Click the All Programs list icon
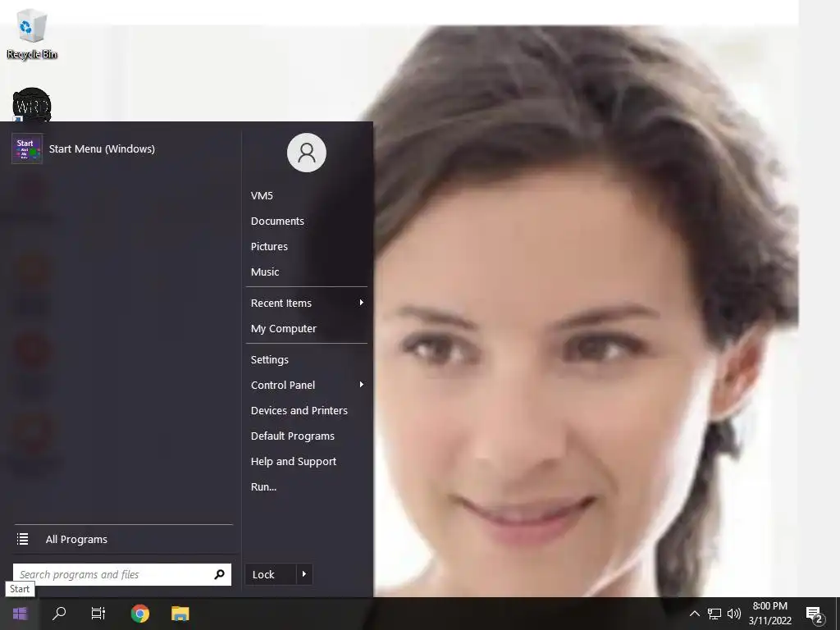Image resolution: width=840 pixels, height=630 pixels. (22, 539)
